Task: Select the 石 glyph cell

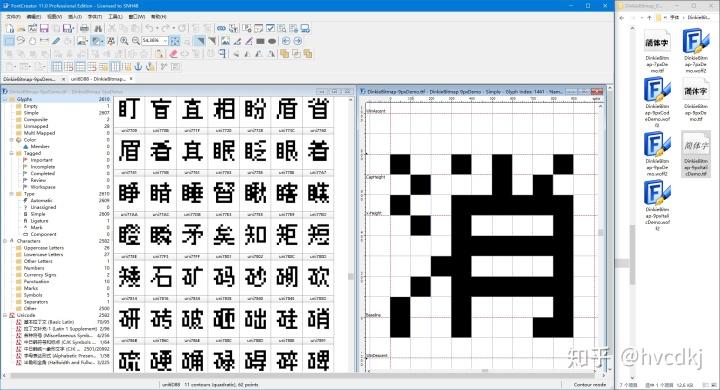Action: tap(161, 277)
